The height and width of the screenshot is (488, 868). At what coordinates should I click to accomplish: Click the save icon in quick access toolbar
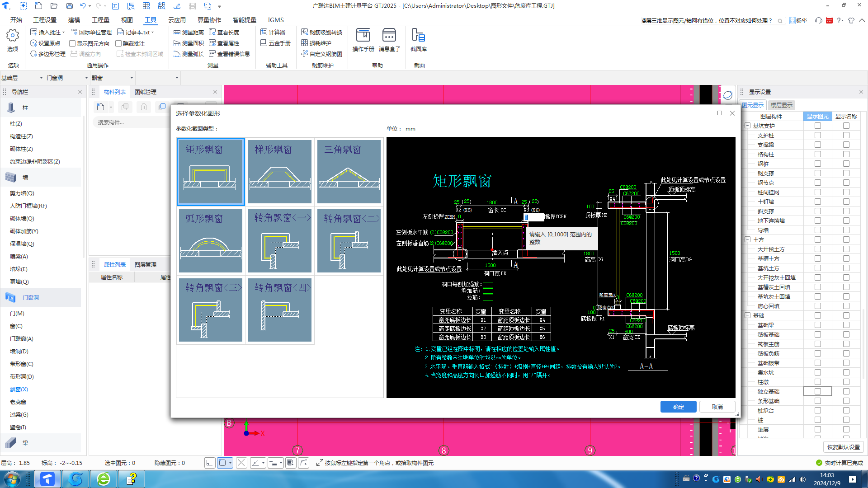click(x=70, y=6)
